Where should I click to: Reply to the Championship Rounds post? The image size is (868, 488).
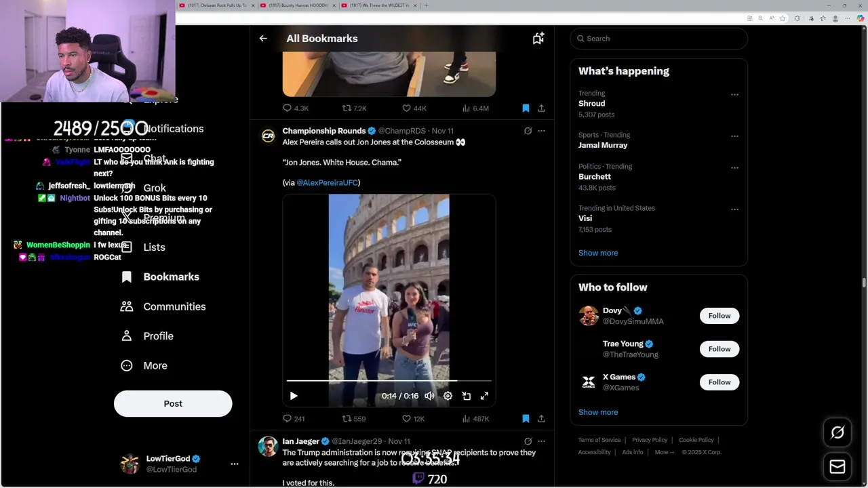pos(294,419)
